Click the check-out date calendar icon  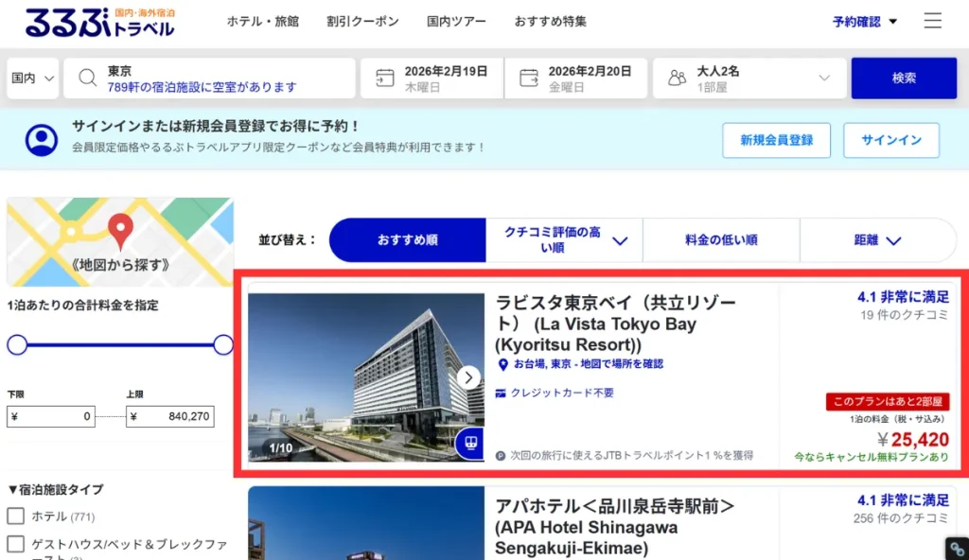pyautogui.click(x=527, y=78)
